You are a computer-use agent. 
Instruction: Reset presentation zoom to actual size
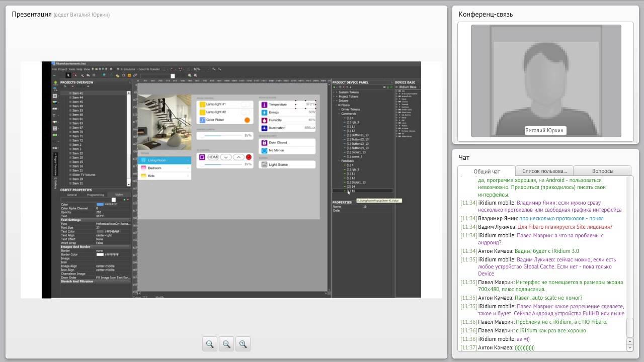tap(243, 344)
